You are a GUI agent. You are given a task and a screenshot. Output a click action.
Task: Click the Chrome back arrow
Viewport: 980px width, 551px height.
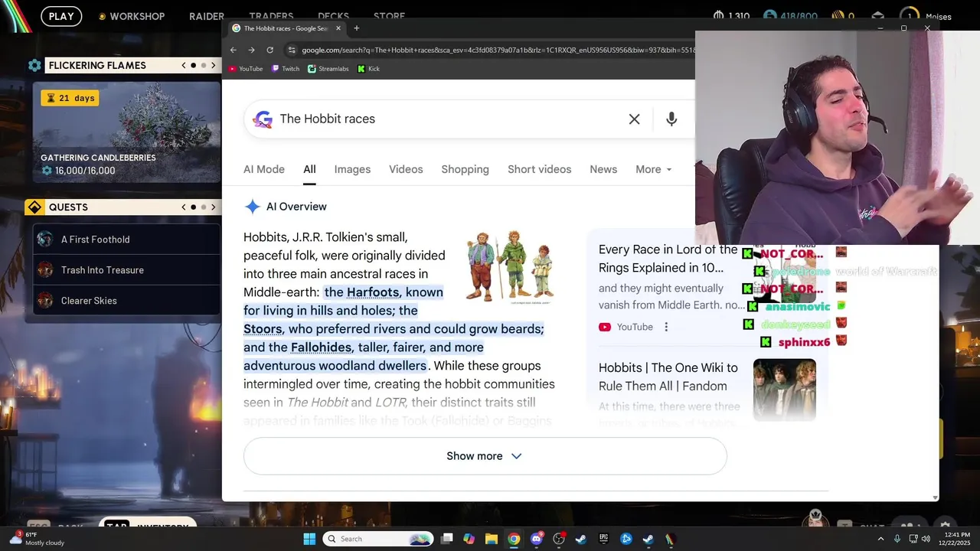pos(234,50)
